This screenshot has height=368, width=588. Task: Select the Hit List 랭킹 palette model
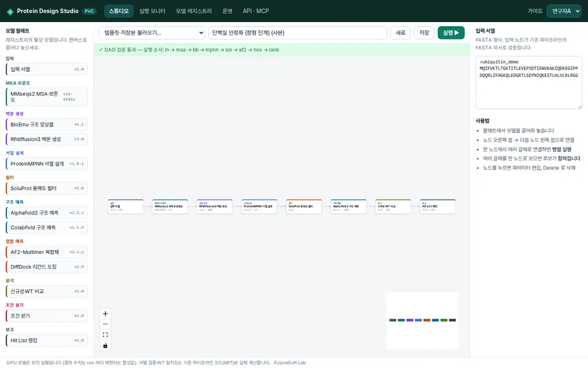(x=47, y=340)
